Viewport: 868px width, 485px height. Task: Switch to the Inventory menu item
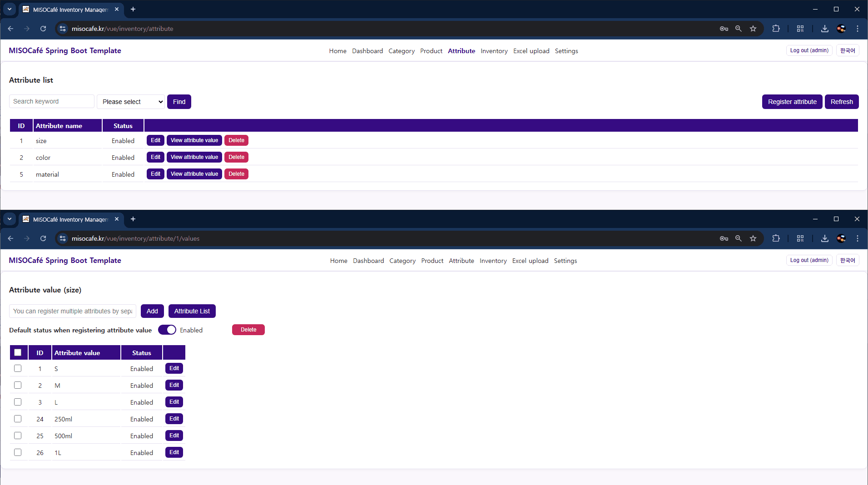(x=494, y=51)
